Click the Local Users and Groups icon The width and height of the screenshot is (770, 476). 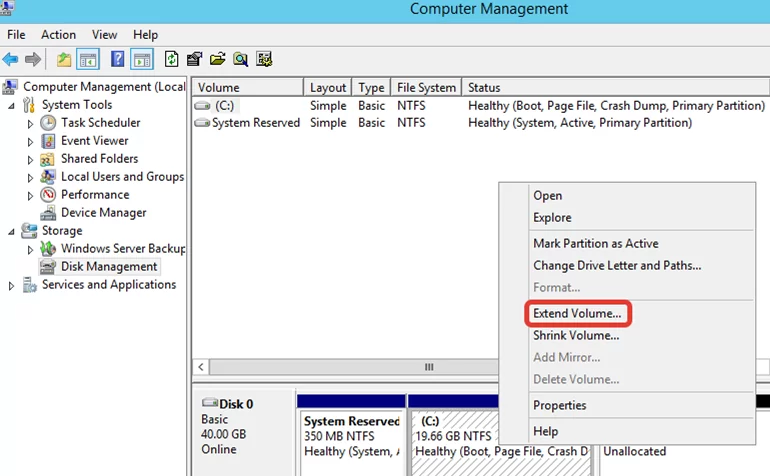tap(48, 177)
